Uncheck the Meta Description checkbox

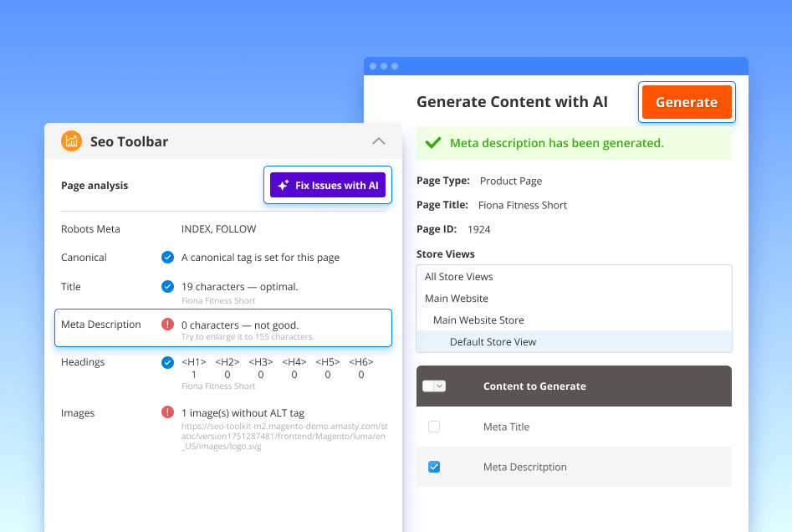434,467
